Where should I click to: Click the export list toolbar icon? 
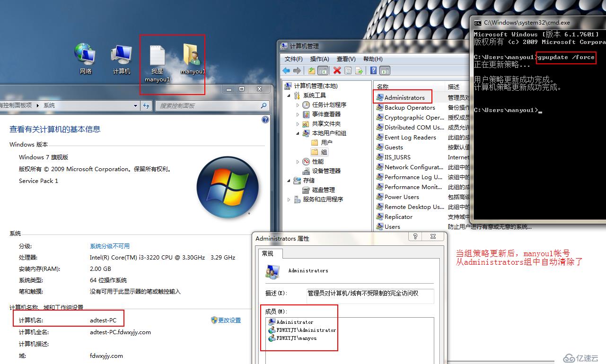(359, 70)
